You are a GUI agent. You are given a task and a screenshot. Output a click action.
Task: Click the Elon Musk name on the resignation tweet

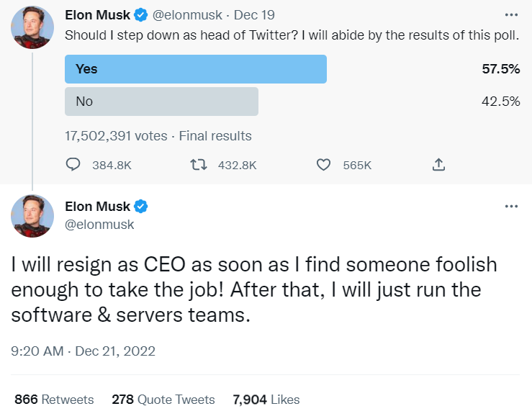98,207
